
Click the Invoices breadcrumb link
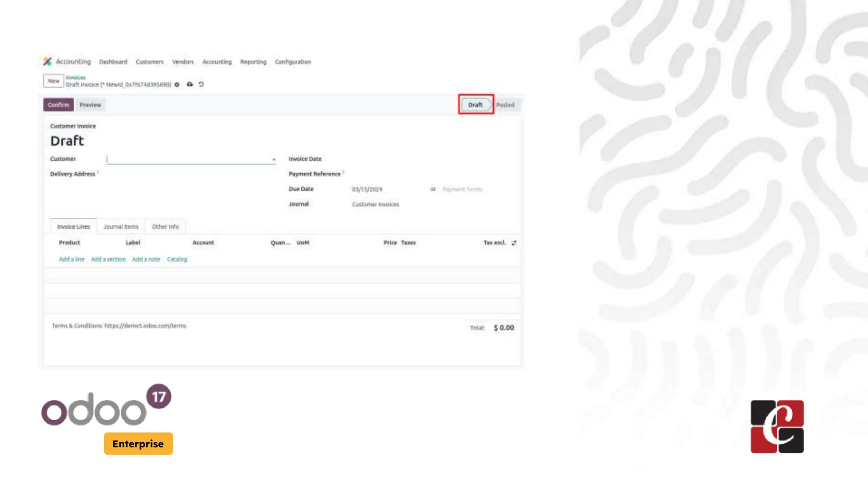[x=75, y=78]
